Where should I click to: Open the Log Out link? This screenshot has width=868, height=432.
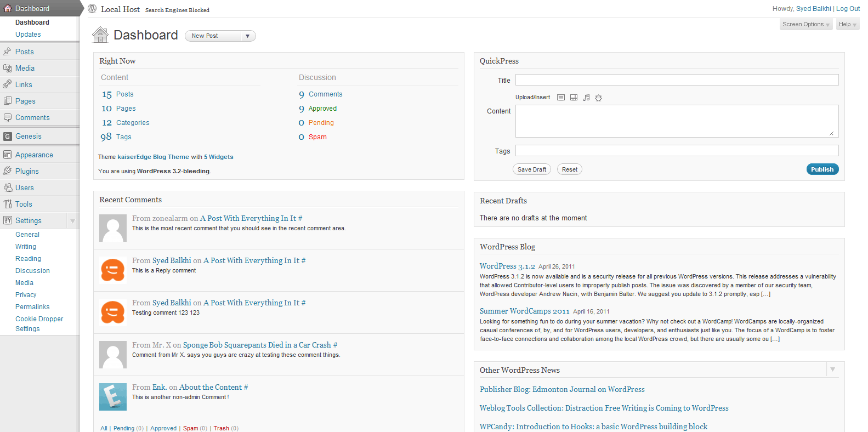pyautogui.click(x=848, y=9)
